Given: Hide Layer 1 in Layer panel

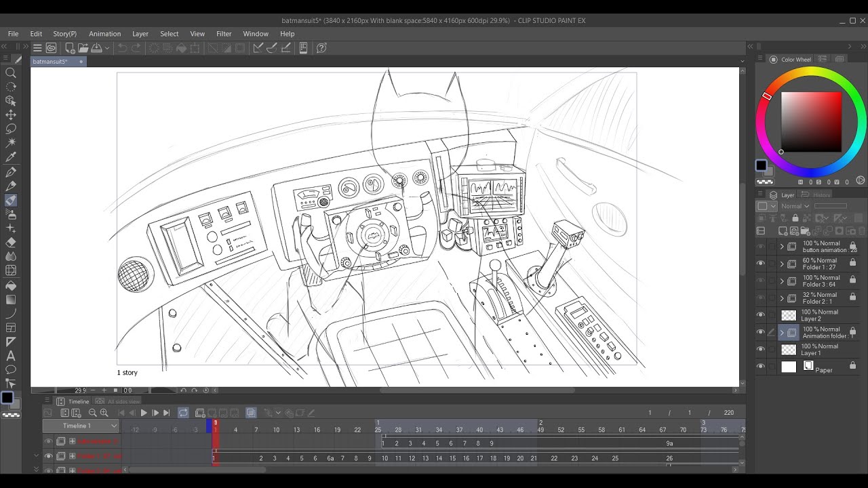Looking at the screenshot, I should click(x=760, y=349).
